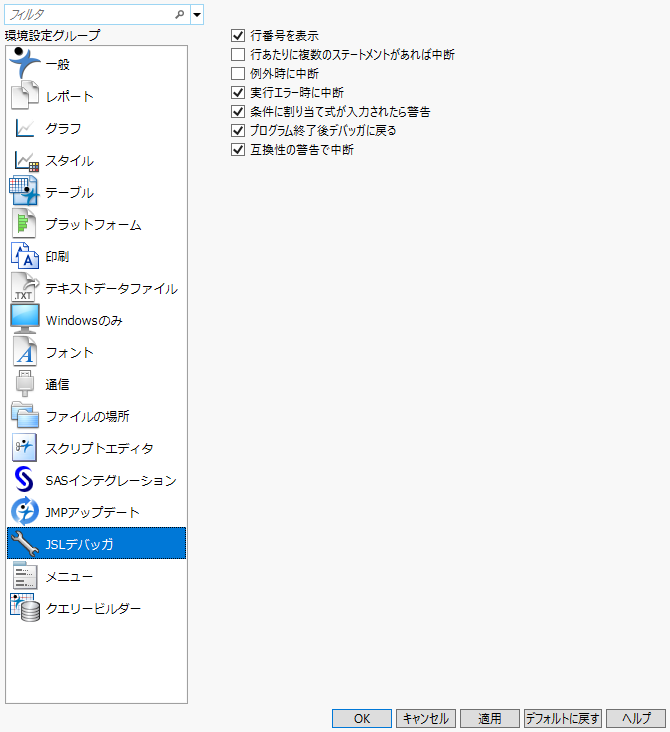Select the プラットフォーム icon
The image size is (670, 732).
pyautogui.click(x=24, y=224)
